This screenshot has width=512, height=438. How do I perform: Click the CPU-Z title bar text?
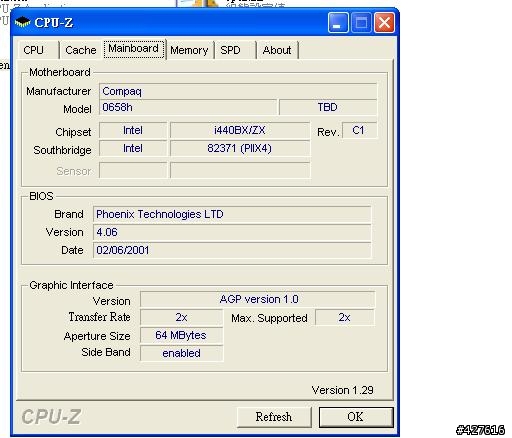point(54,23)
